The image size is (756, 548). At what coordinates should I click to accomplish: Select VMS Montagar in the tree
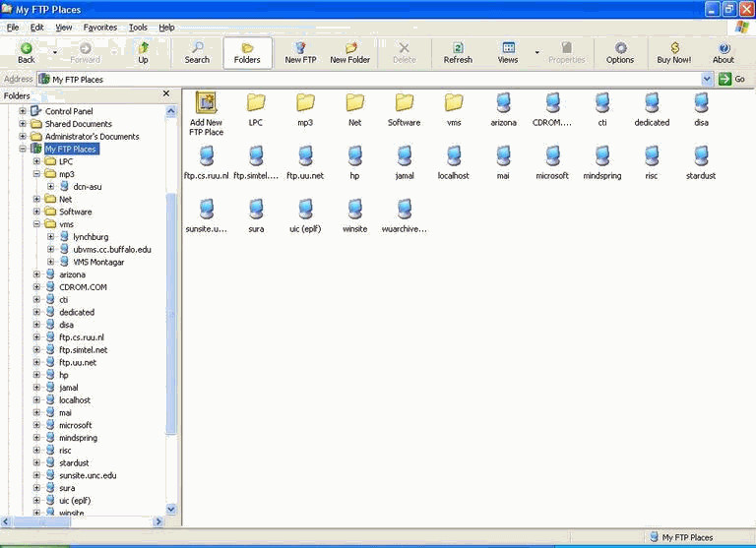click(x=98, y=262)
